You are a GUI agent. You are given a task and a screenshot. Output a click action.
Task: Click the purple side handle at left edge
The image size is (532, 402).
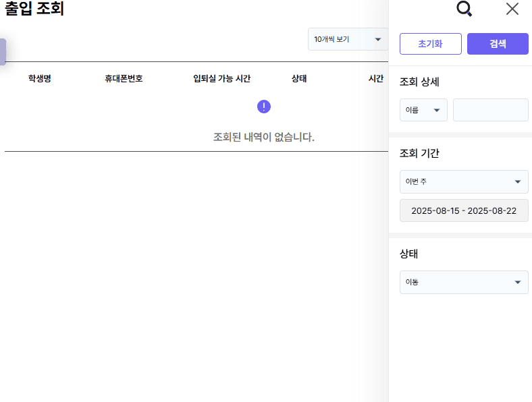pyautogui.click(x=3, y=52)
